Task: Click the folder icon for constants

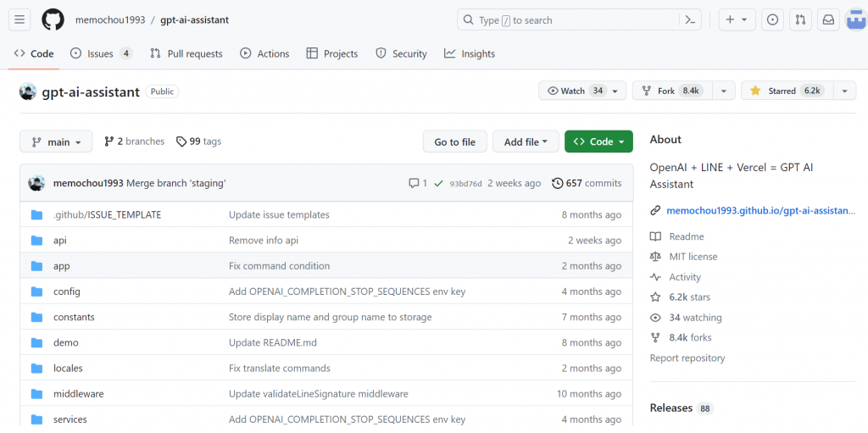Action: [x=37, y=317]
